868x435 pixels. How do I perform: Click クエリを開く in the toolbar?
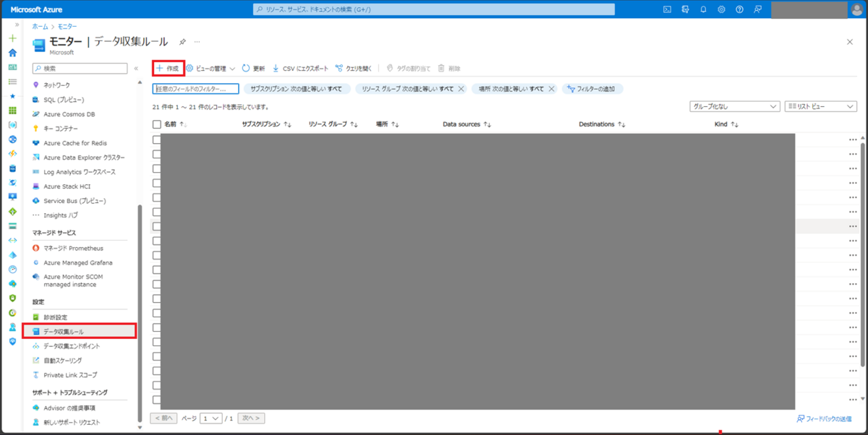(353, 68)
